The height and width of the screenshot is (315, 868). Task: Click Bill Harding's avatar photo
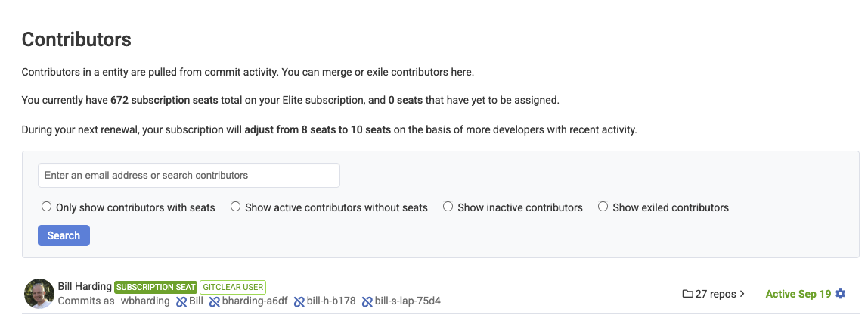(x=39, y=294)
